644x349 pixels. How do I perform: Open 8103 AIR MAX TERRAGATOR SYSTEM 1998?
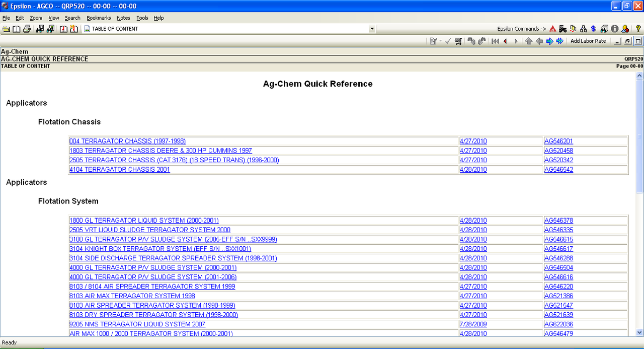[x=132, y=296]
